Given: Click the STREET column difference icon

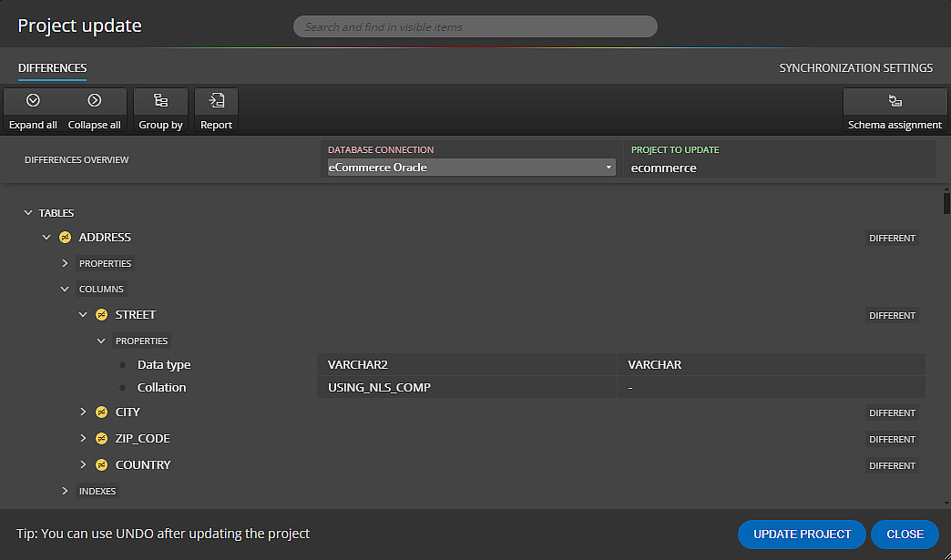Looking at the screenshot, I should pyautogui.click(x=102, y=314).
